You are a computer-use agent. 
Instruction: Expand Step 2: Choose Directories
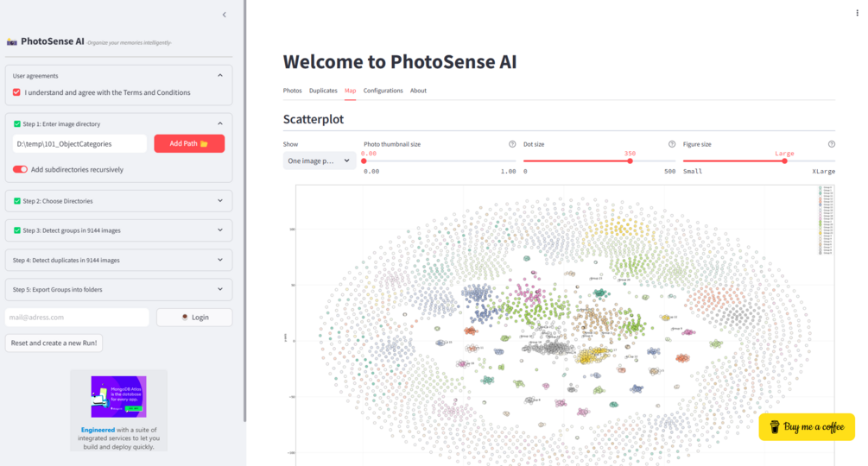click(x=118, y=201)
